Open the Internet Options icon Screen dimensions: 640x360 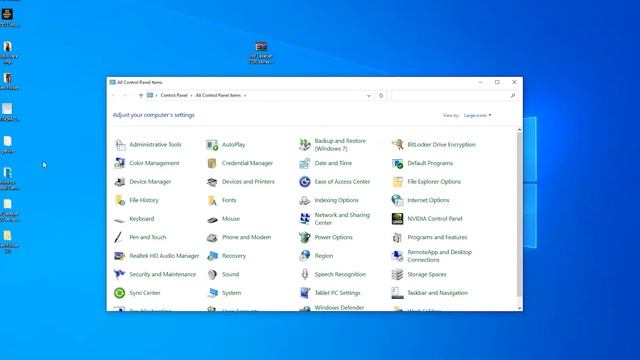[x=398, y=200]
